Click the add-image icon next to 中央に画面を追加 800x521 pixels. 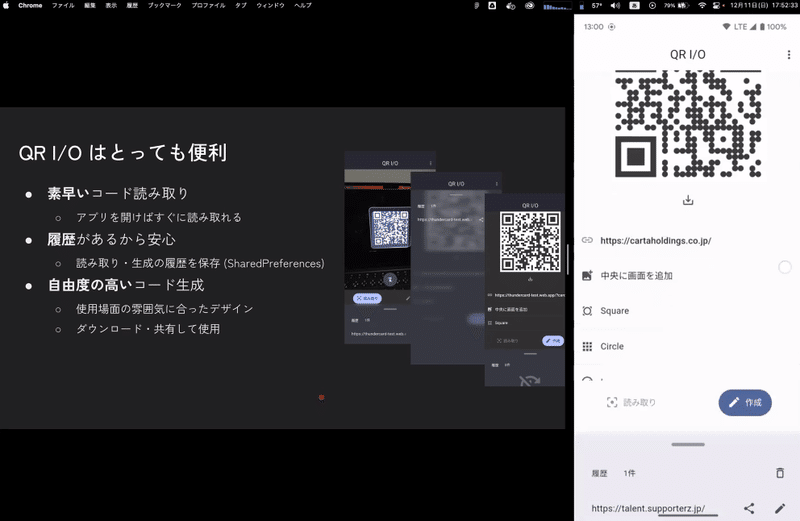point(587,276)
